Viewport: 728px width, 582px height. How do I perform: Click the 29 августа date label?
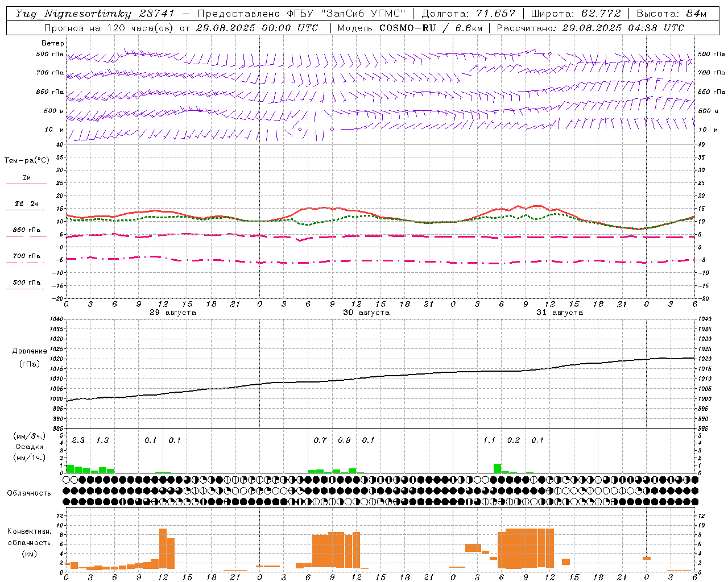tap(173, 313)
